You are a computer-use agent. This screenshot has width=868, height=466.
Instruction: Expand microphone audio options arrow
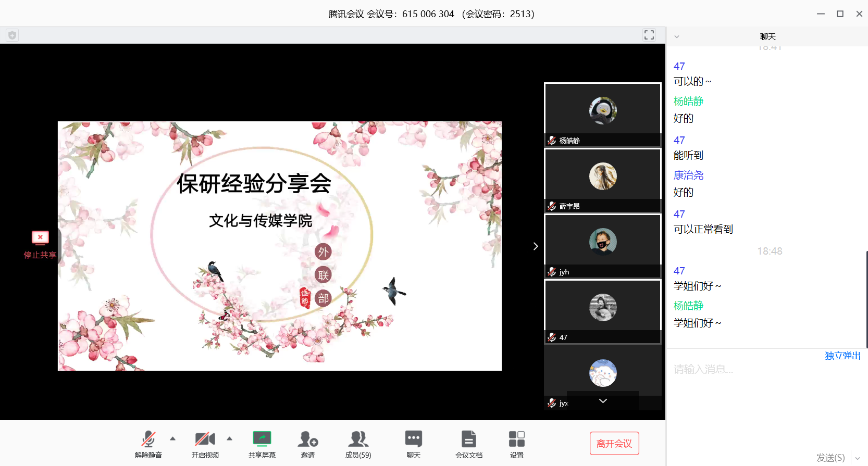[x=173, y=438]
